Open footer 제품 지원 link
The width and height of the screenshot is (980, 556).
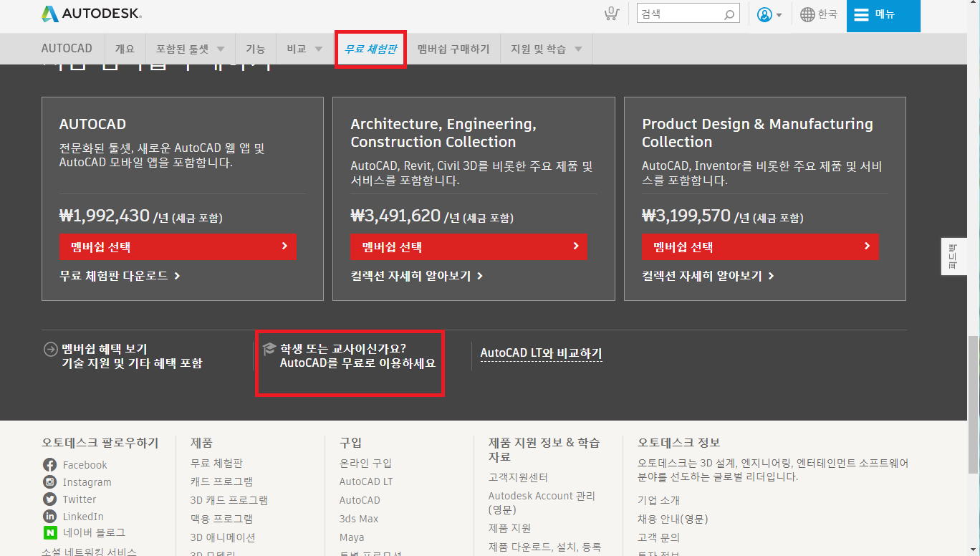pyautogui.click(x=509, y=528)
